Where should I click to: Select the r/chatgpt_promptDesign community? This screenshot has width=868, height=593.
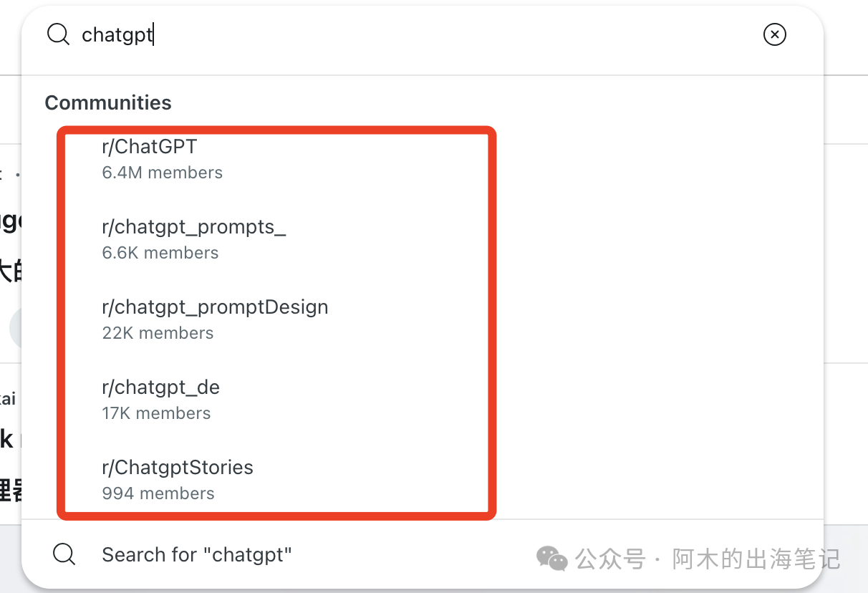pyautogui.click(x=215, y=307)
